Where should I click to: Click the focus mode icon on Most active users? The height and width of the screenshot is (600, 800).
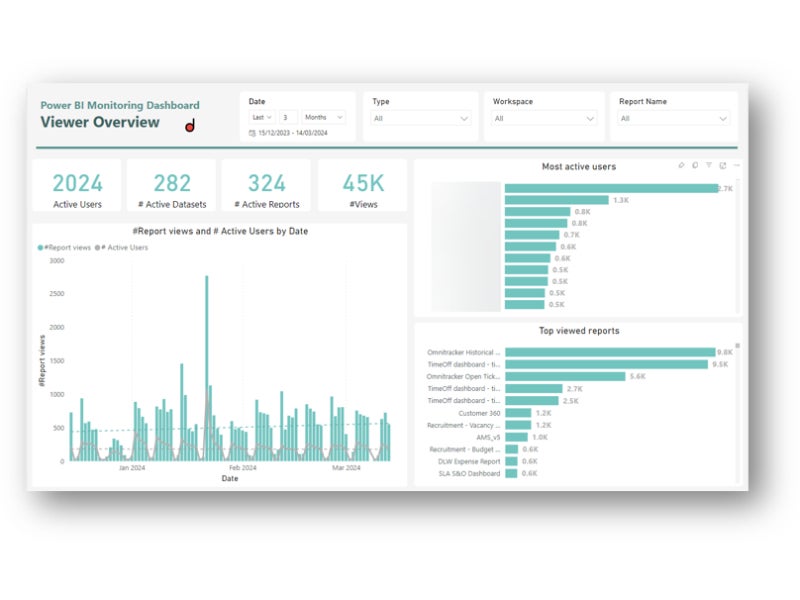(x=723, y=165)
